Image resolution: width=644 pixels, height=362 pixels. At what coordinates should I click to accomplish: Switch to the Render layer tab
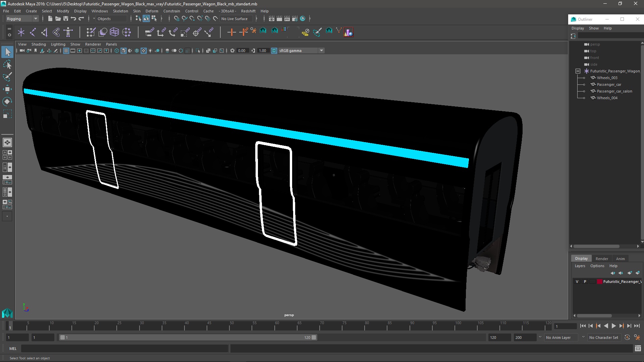click(x=601, y=258)
